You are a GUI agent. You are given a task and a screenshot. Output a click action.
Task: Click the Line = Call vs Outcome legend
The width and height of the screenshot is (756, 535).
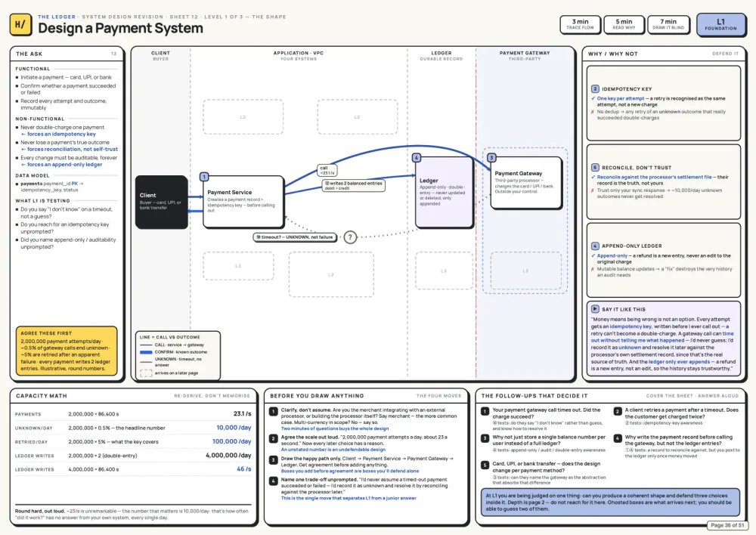(x=178, y=355)
